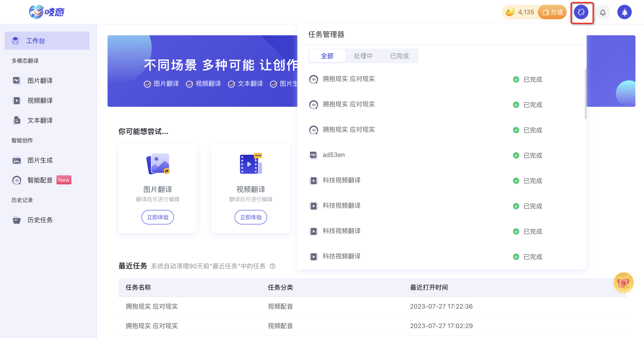
Task: Open 智能配音 New feature
Action: click(40, 180)
